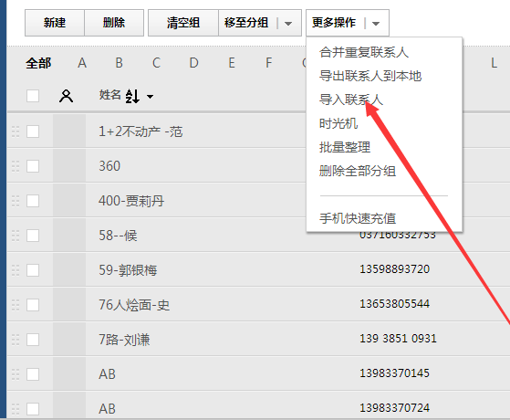The image size is (510, 420).
Task: Expand the 移至分组 dropdown arrow
Action: pyautogui.click(x=288, y=24)
